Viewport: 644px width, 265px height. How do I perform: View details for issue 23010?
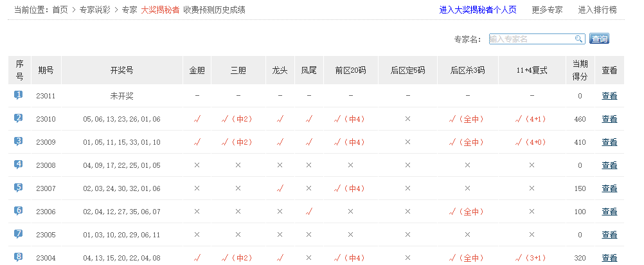click(x=609, y=119)
